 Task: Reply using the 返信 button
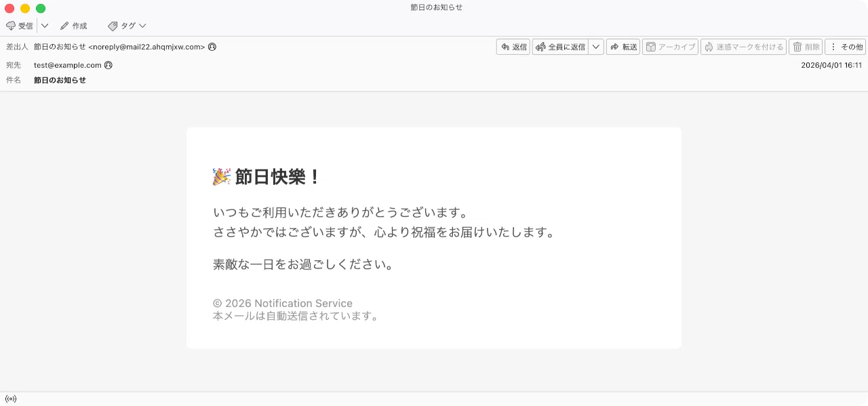[x=513, y=47]
